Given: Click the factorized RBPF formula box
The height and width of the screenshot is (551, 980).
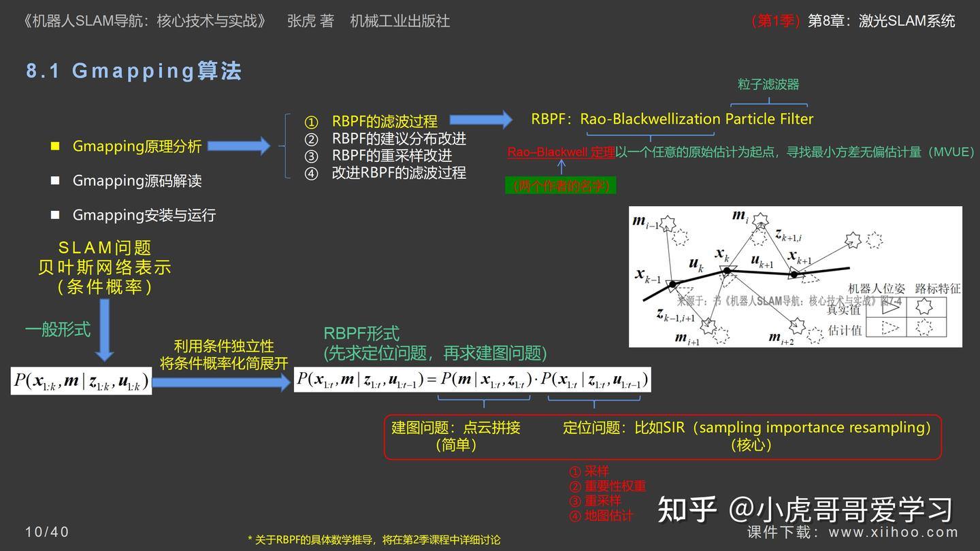Looking at the screenshot, I should coord(472,380).
